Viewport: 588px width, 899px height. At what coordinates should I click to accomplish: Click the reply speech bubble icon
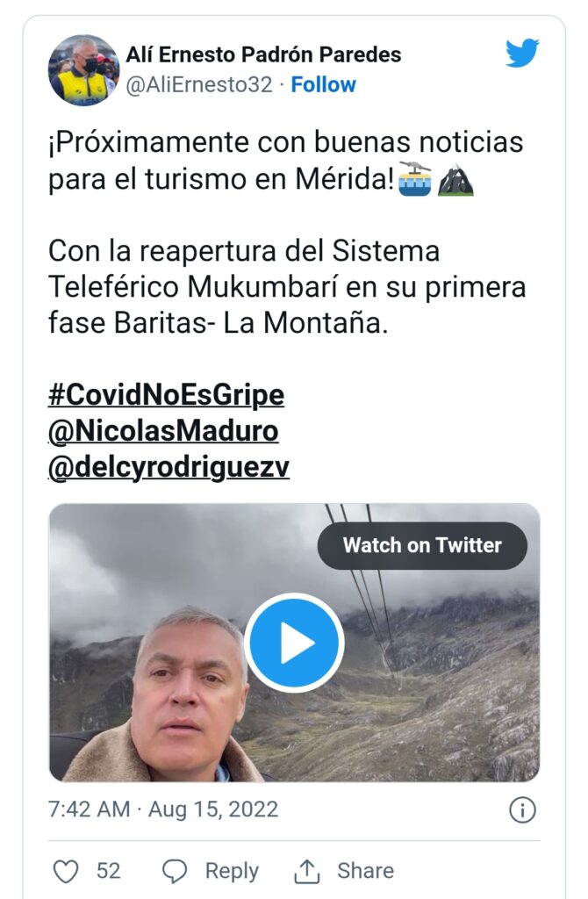coord(175,871)
